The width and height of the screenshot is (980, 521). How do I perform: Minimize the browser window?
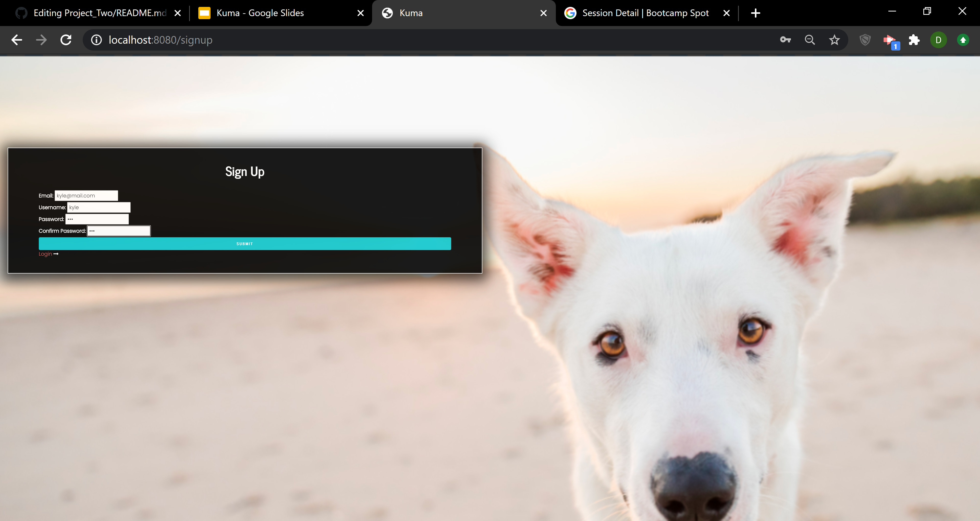[x=892, y=11]
